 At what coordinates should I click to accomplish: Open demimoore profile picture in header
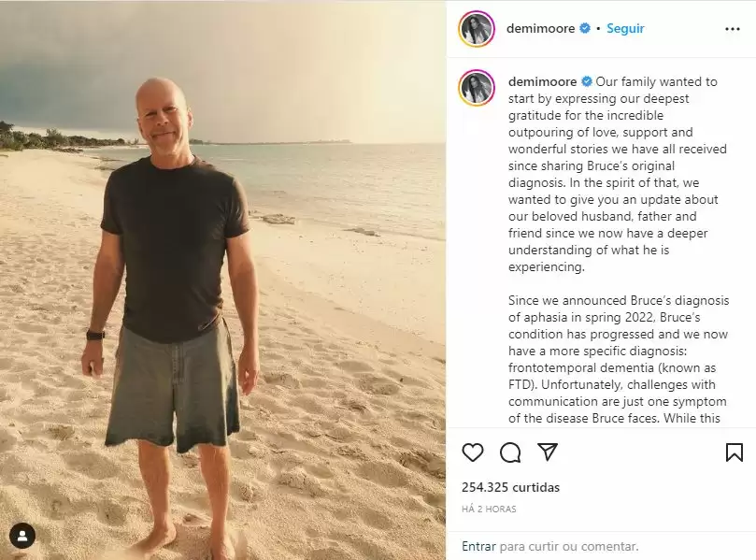[477, 29]
